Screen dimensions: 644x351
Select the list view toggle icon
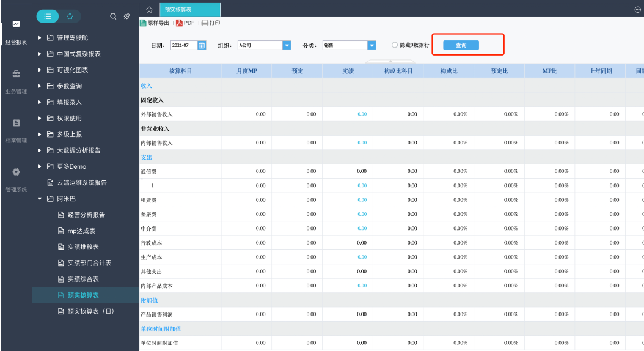pos(48,17)
